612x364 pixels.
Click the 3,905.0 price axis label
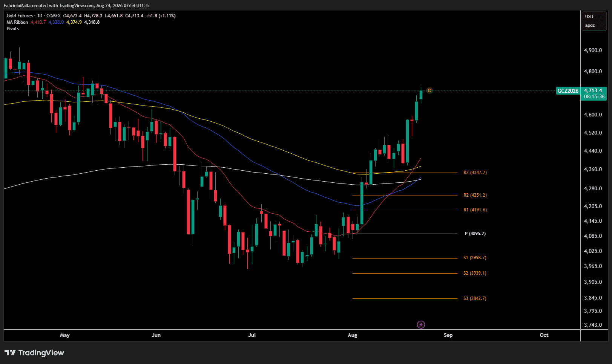click(593, 282)
